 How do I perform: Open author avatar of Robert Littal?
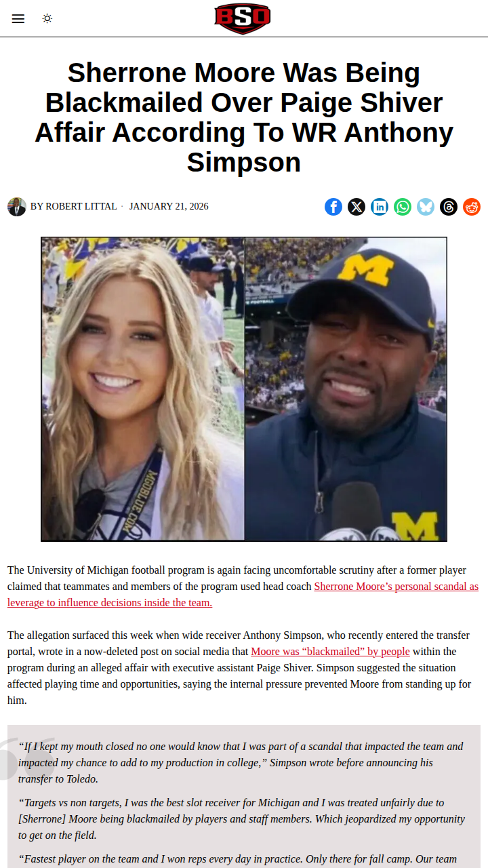coord(17,207)
